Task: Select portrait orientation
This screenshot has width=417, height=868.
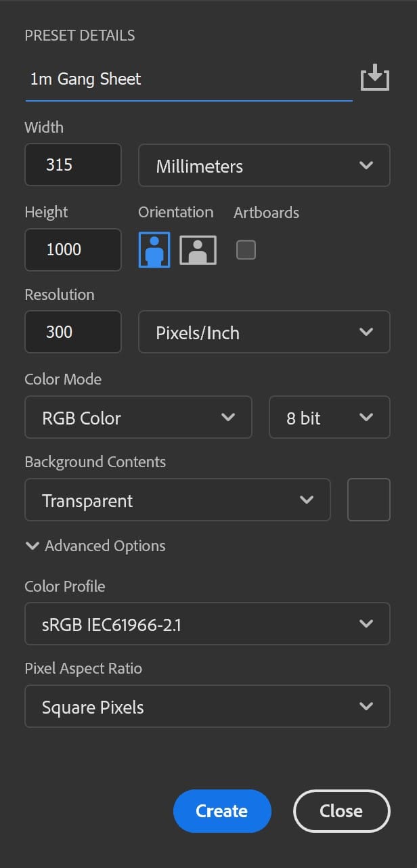Action: point(154,249)
